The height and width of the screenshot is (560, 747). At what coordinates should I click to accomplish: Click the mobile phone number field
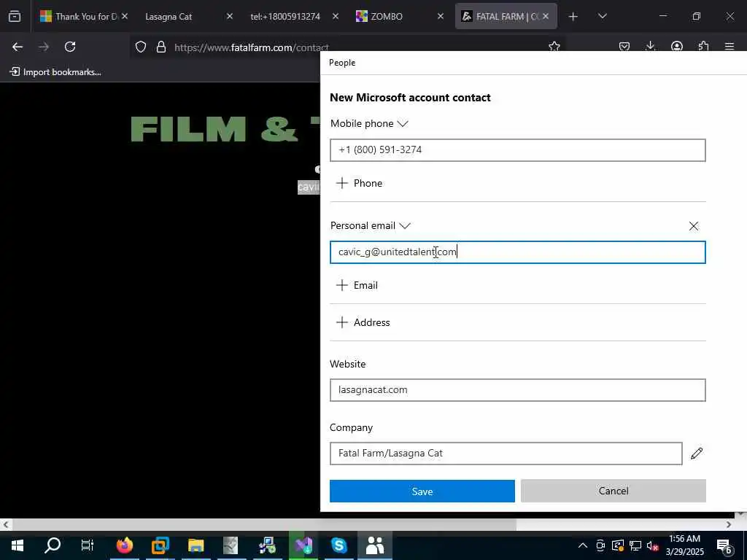point(517,150)
